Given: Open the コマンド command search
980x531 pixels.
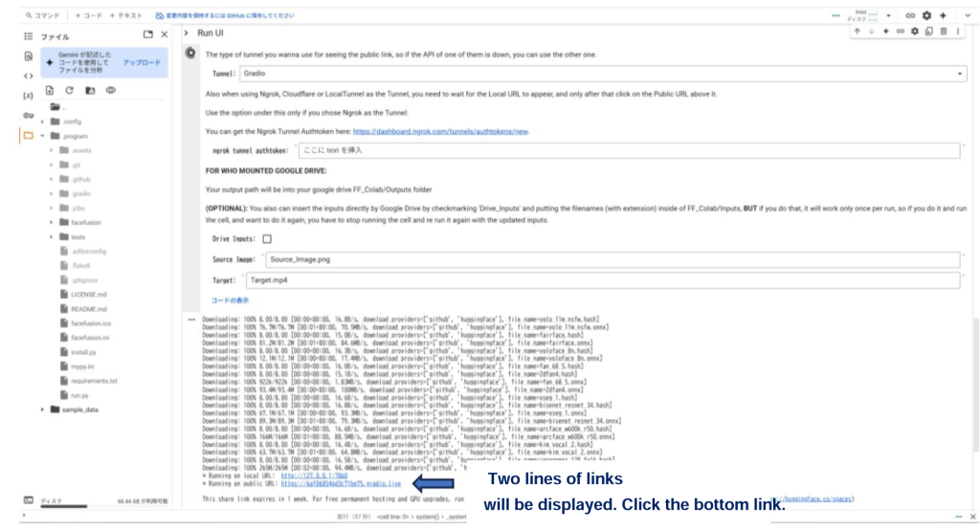Looking at the screenshot, I should pyautogui.click(x=42, y=15).
